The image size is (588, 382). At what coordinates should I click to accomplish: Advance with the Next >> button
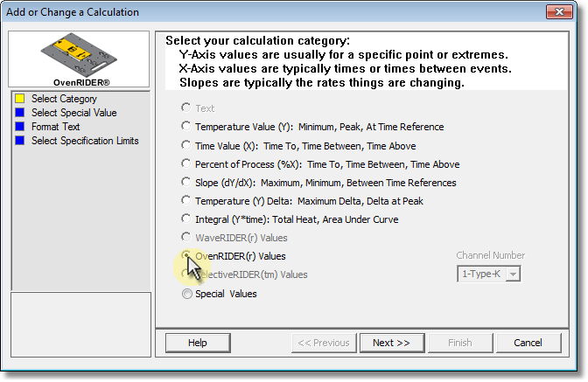[391, 343]
